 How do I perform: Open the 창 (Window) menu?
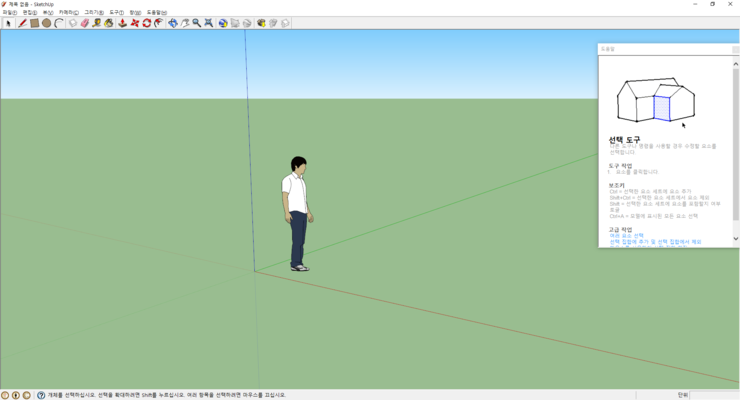(x=135, y=12)
